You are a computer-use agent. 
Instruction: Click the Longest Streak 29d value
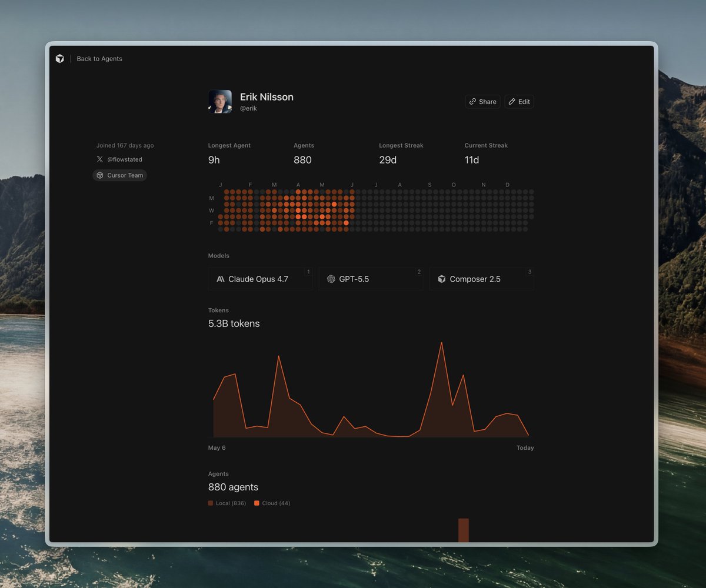[x=388, y=160]
